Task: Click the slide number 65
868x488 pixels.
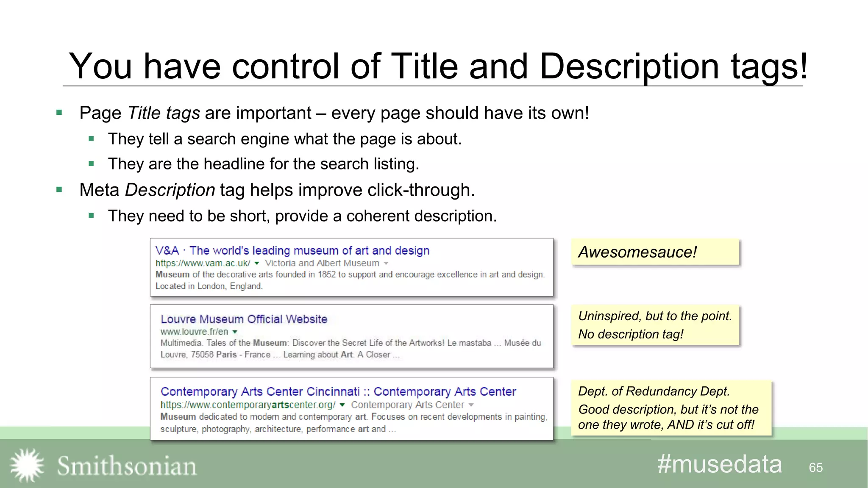Action: pyautogui.click(x=815, y=467)
